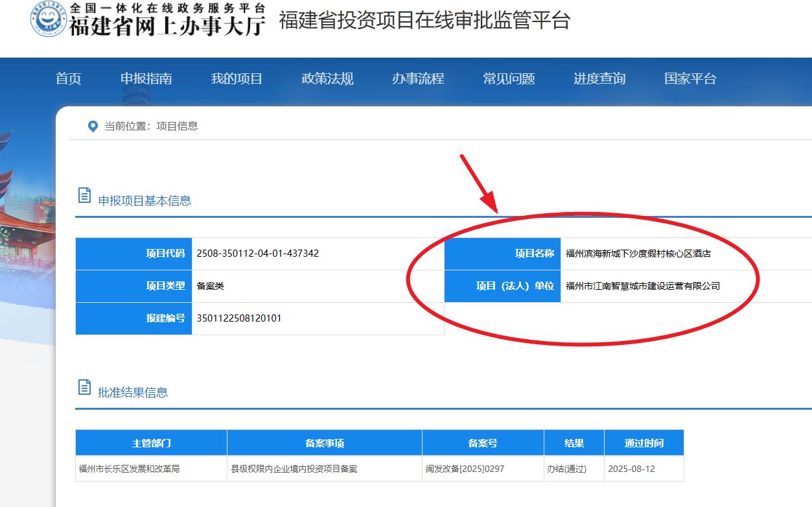This screenshot has width=812, height=507.
Task: Click the 项目（法人）单位 label cell
Action: point(503,286)
